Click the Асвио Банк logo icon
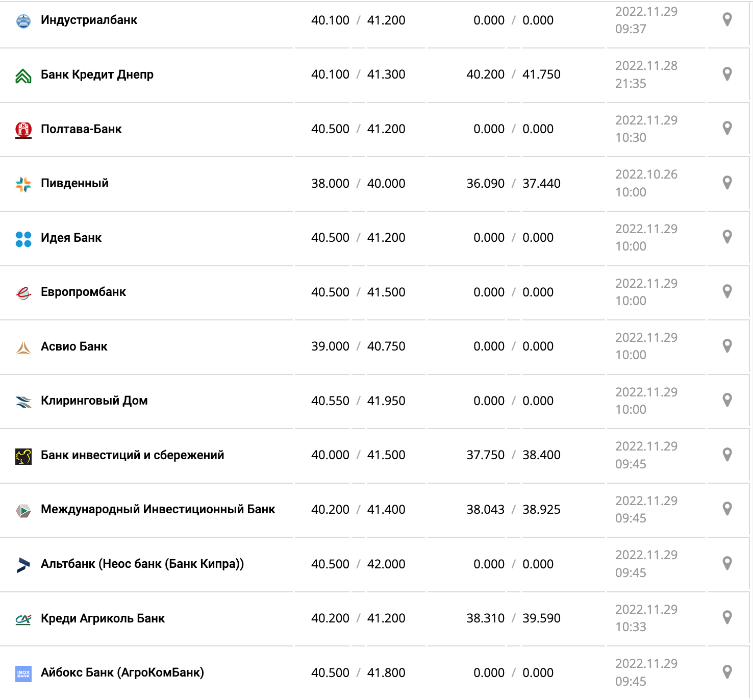The height and width of the screenshot is (700, 753). [23, 347]
